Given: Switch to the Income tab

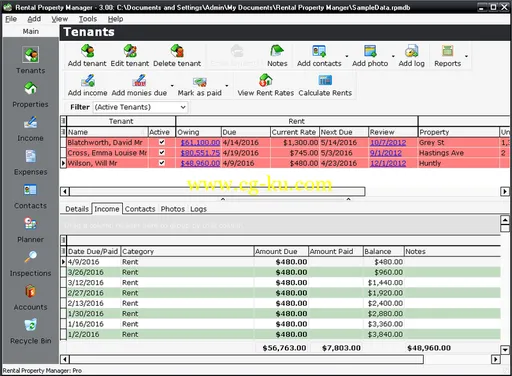Looking at the screenshot, I should pos(107,209).
